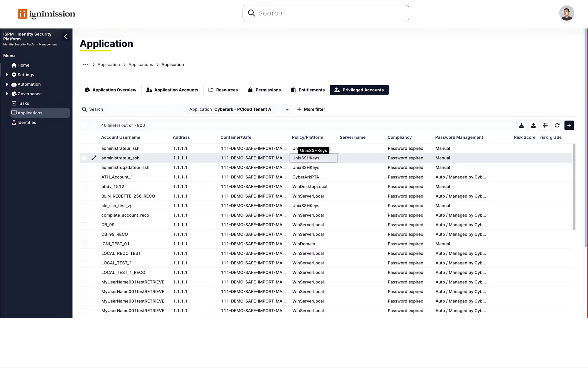Expand the Governance menu section
Screen dimensions: 588x374
7,94
